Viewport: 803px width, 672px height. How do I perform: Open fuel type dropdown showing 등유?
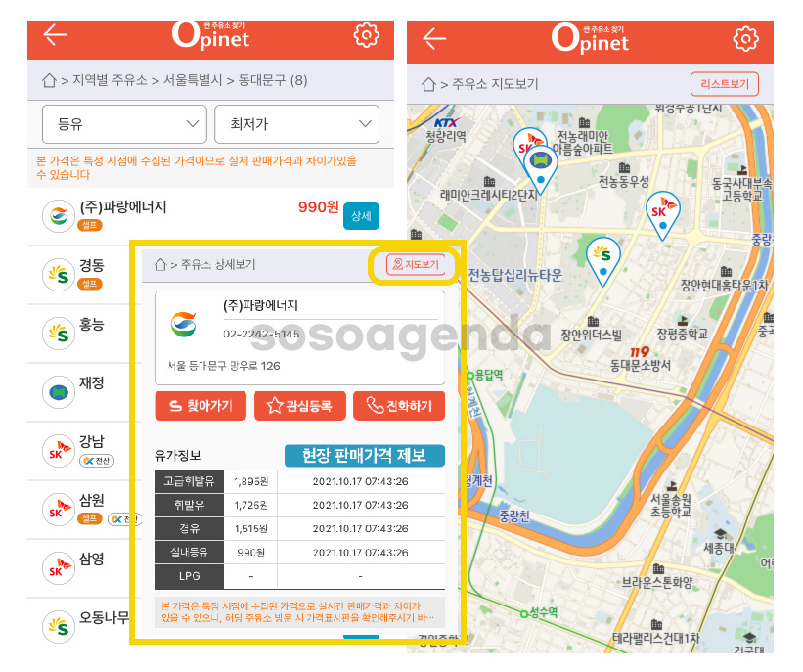coord(124,124)
